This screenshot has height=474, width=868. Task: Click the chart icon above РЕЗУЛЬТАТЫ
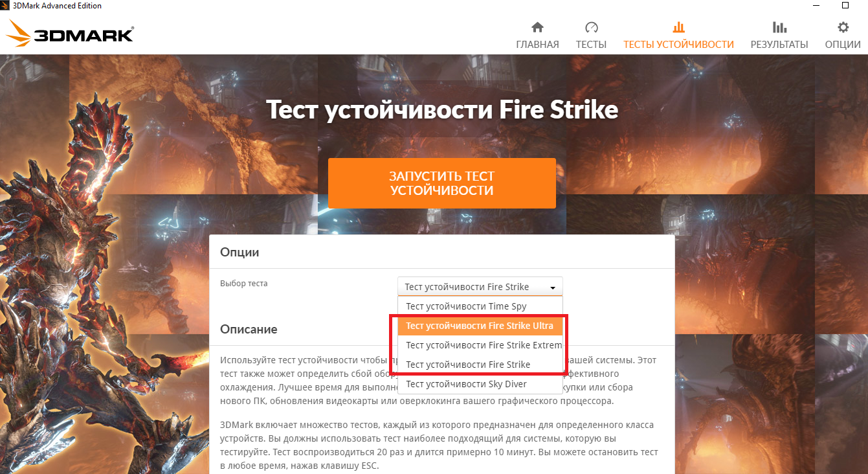779,27
